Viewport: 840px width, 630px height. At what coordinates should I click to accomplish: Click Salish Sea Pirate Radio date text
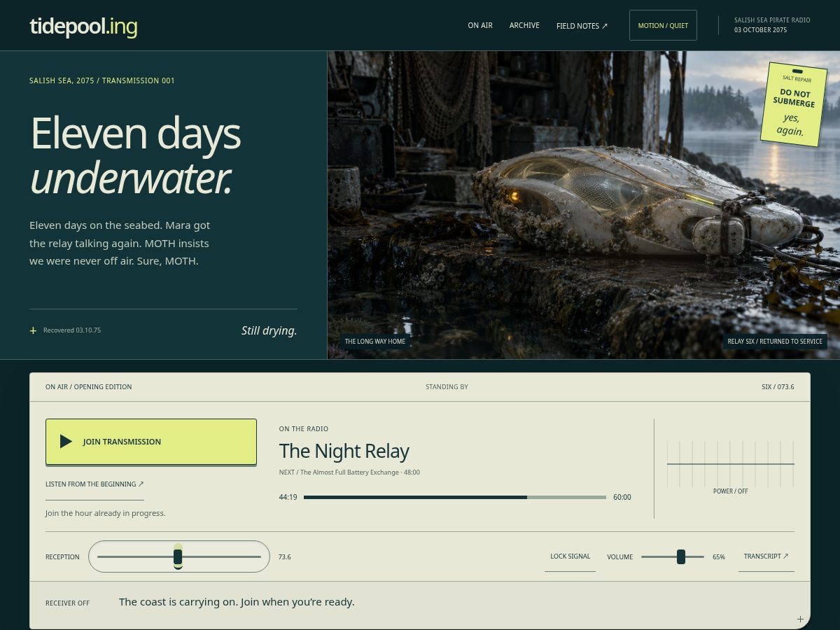[x=772, y=25]
